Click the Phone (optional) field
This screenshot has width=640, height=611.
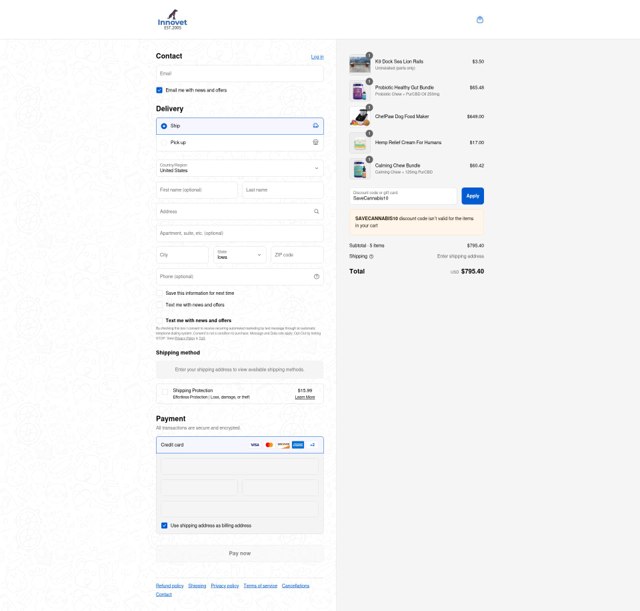(240, 276)
